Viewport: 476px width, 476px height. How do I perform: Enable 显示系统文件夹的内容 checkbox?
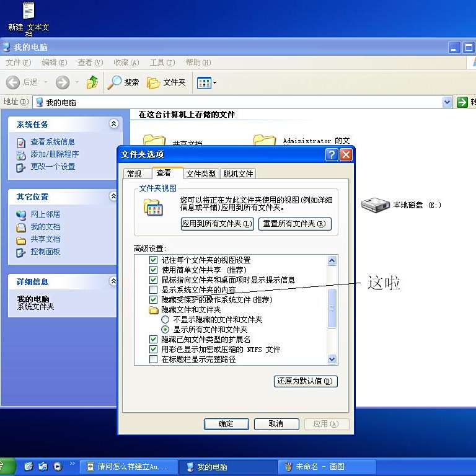(153, 290)
